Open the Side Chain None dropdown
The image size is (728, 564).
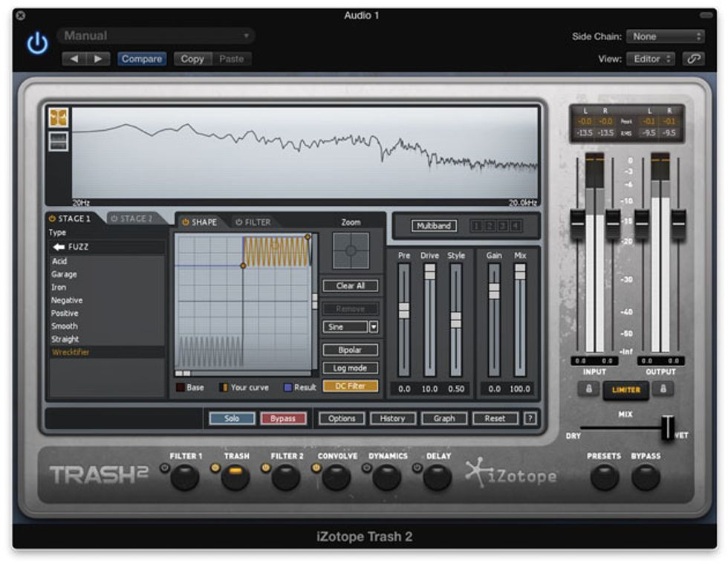(666, 36)
